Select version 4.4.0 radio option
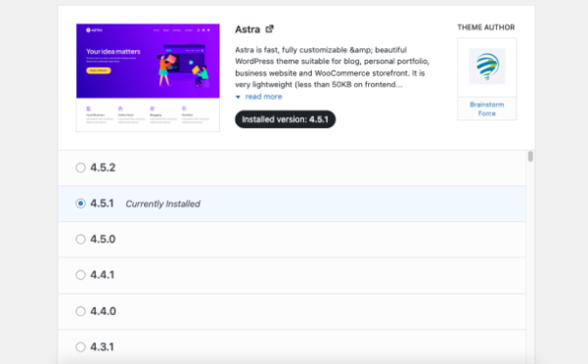 [80, 311]
